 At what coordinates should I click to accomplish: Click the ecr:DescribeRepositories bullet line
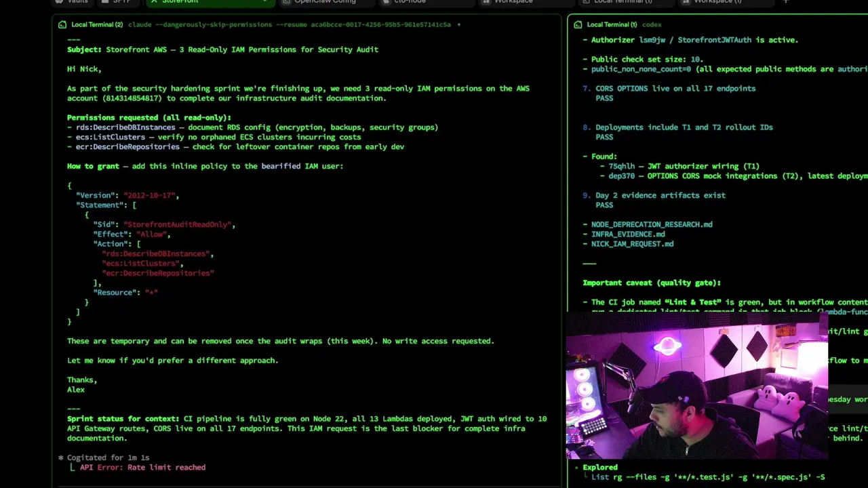pos(235,147)
